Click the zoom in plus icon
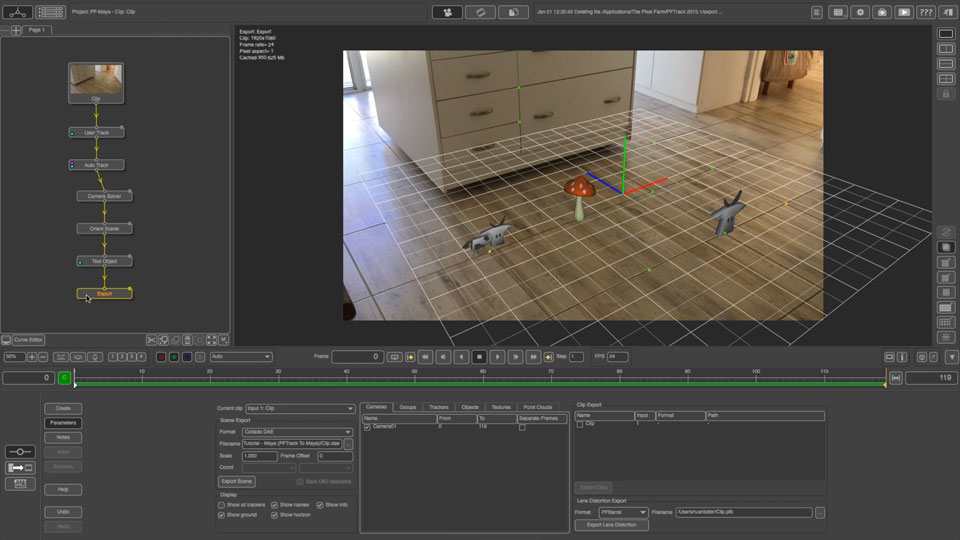The height and width of the screenshot is (540, 960). [32, 356]
